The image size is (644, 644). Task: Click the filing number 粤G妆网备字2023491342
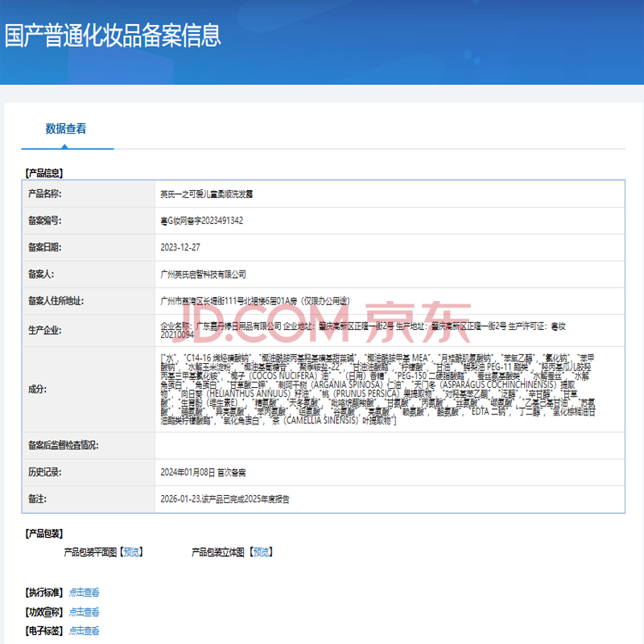pyautogui.click(x=202, y=221)
